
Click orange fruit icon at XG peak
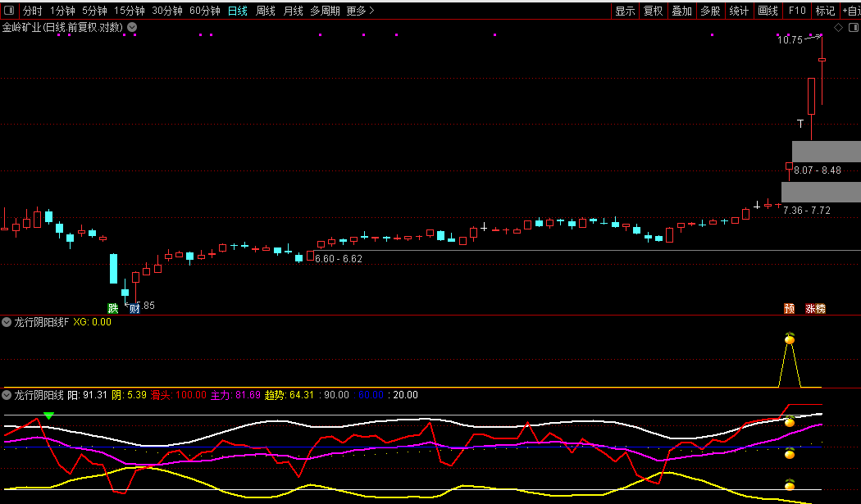click(790, 338)
